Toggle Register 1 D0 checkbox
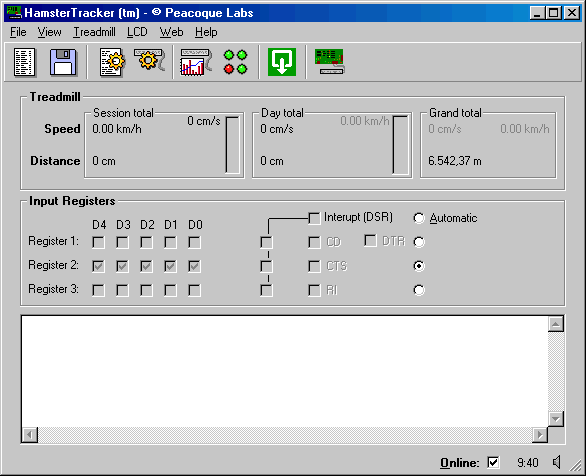The width and height of the screenshot is (586, 476). 194,242
